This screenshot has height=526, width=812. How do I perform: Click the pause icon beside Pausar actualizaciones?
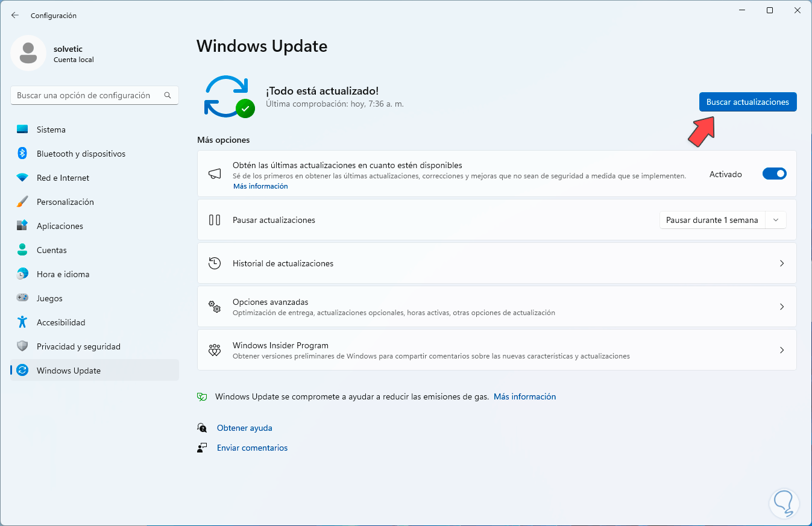point(215,220)
